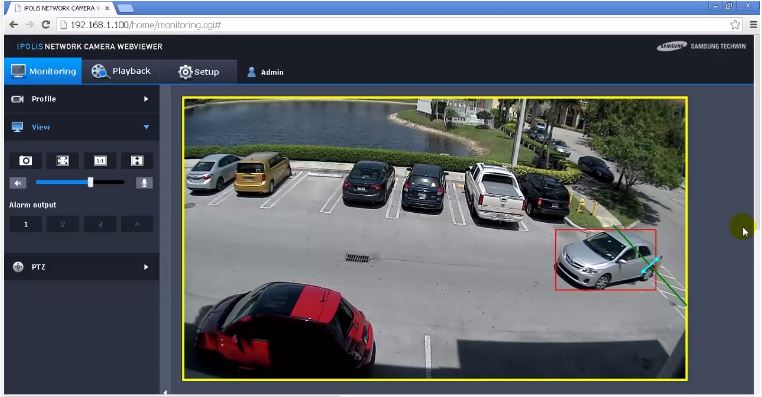The width and height of the screenshot is (762, 397).
Task: Click the View monitor icon
Action: point(17,127)
